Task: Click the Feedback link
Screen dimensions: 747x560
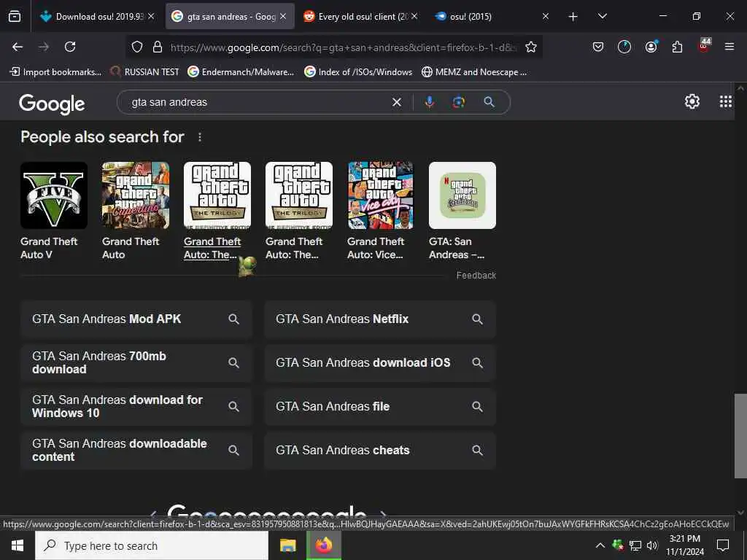Action: [x=476, y=275]
